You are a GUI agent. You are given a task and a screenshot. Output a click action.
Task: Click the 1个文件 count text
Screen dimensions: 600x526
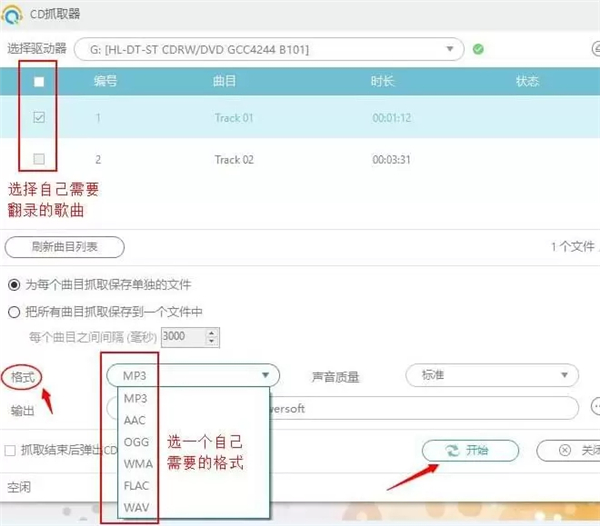click(573, 247)
